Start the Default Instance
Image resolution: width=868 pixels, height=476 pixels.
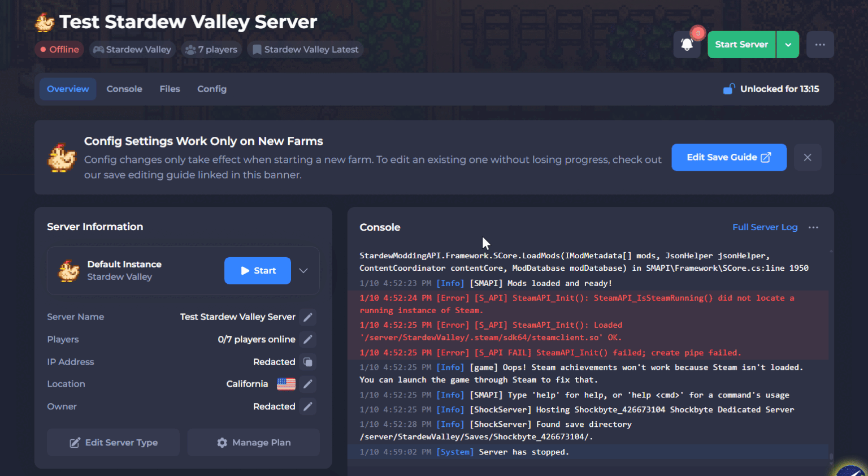pyautogui.click(x=258, y=271)
